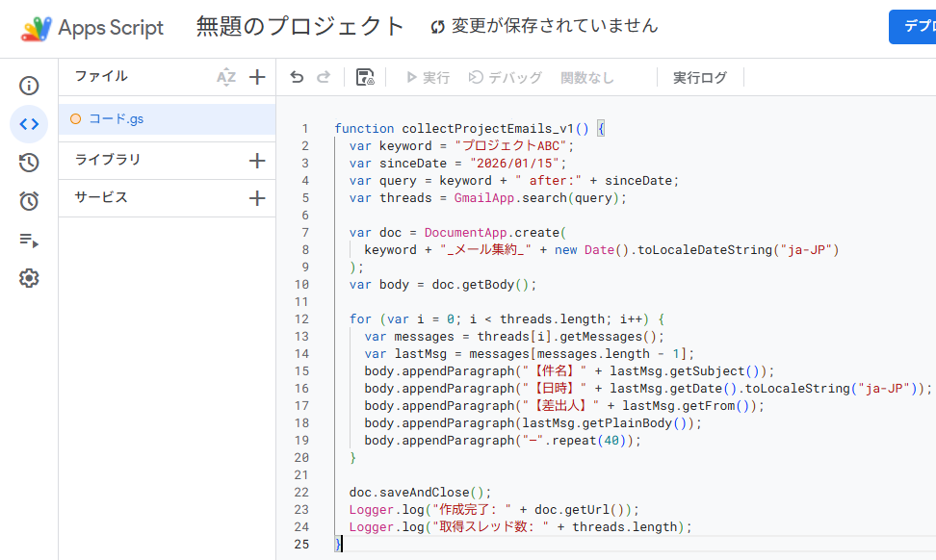
Task: Add a library using the plus button
Action: pyautogui.click(x=257, y=161)
